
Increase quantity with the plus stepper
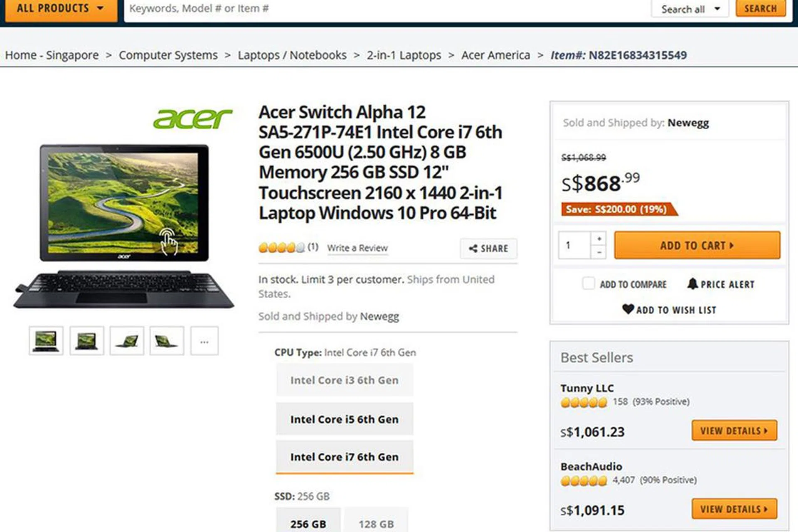point(599,239)
